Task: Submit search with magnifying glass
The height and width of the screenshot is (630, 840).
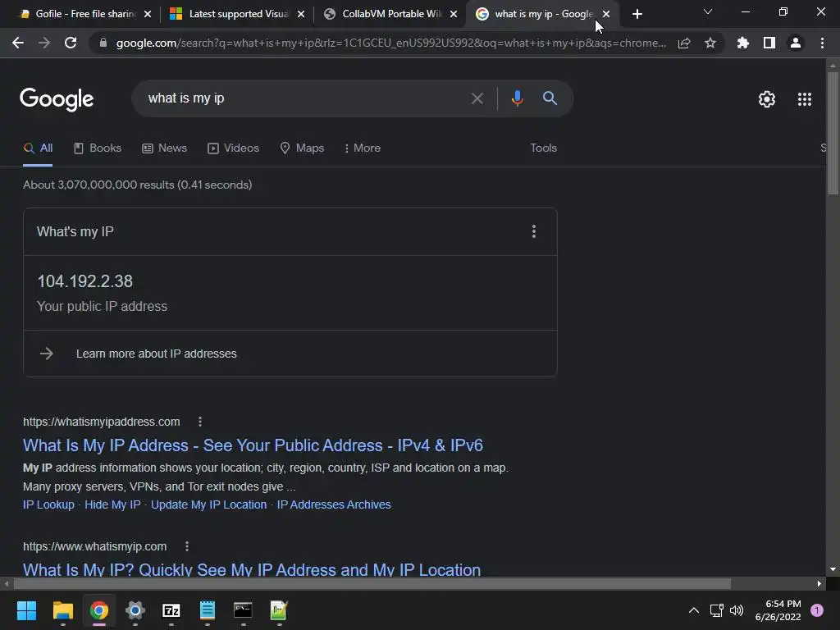Action: 550,98
